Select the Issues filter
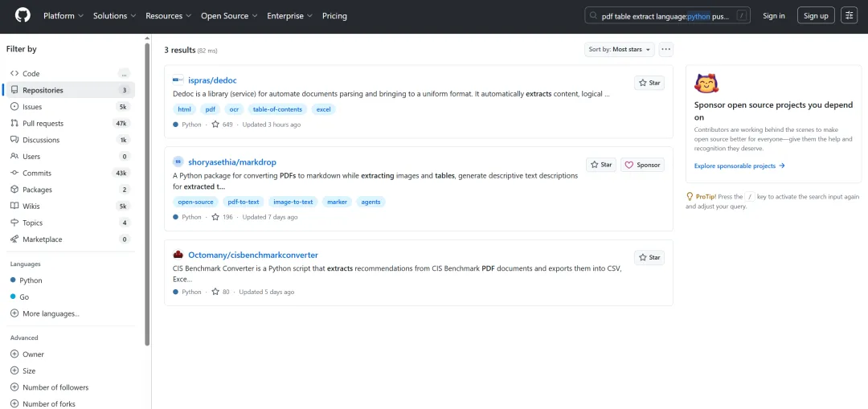This screenshot has height=409, width=868. 32,107
